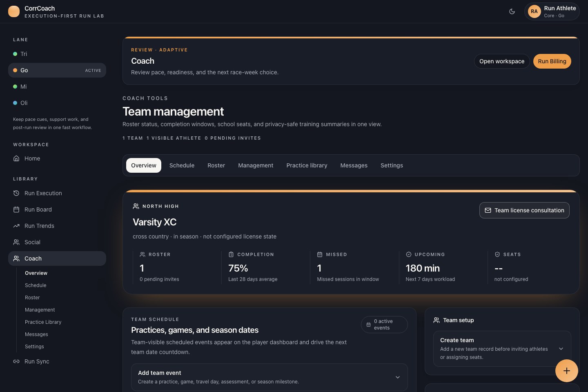Switch to the Roster tab

(216, 165)
